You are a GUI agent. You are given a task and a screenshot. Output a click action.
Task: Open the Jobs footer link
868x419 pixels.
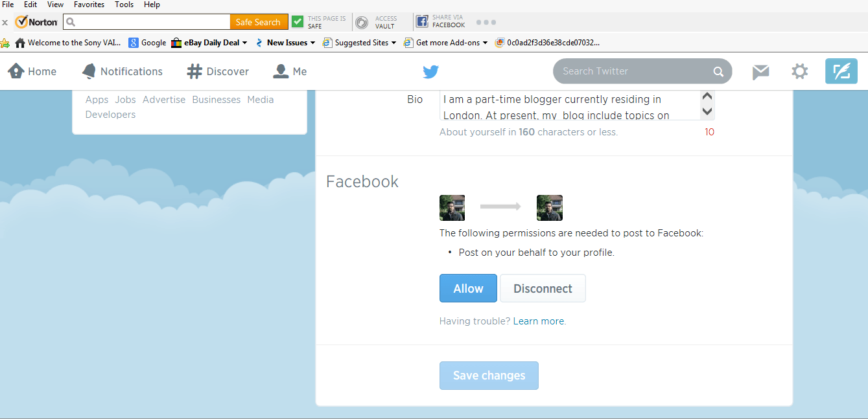tap(125, 100)
